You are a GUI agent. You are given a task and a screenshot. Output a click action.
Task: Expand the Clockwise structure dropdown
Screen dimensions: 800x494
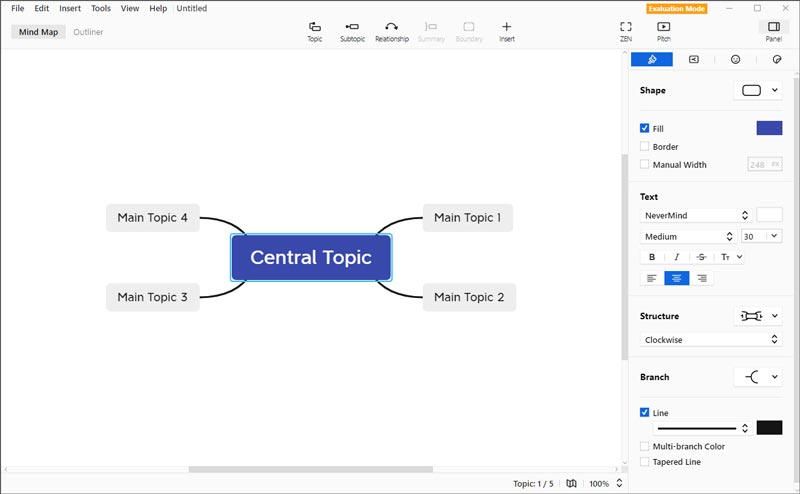(710, 340)
